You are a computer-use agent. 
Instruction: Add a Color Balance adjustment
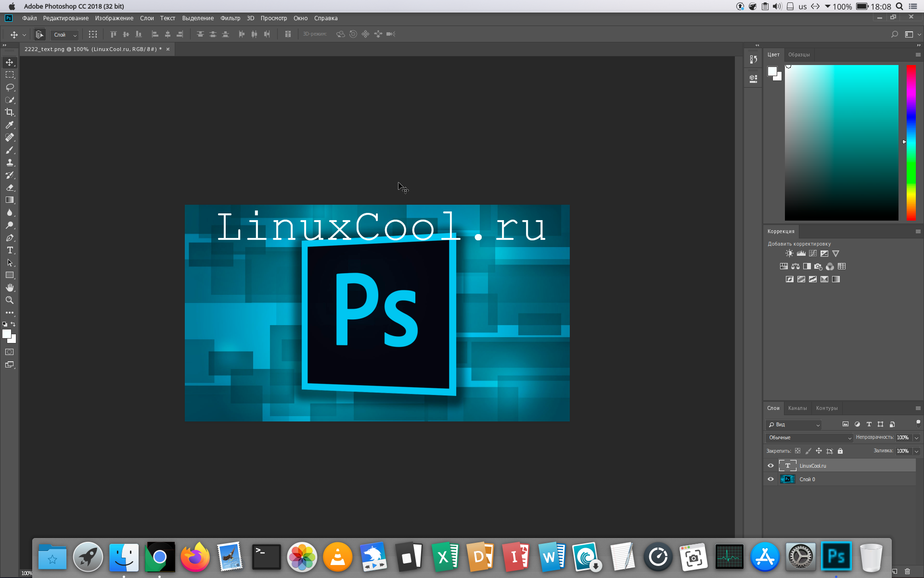point(796,266)
